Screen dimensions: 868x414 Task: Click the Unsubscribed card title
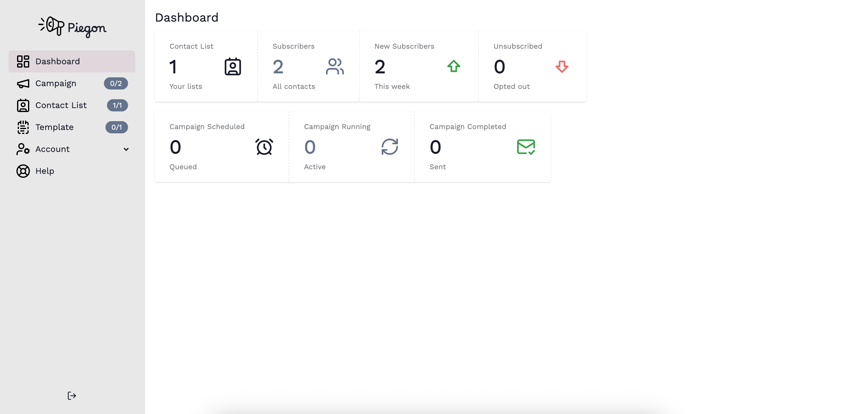518,47
